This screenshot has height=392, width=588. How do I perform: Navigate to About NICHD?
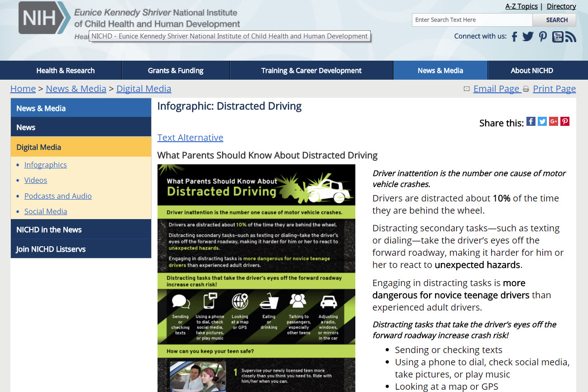pyautogui.click(x=532, y=70)
